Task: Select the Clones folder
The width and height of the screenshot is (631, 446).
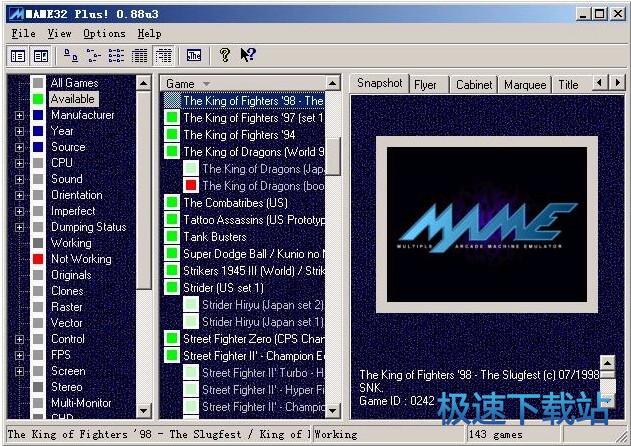Action: [x=67, y=291]
